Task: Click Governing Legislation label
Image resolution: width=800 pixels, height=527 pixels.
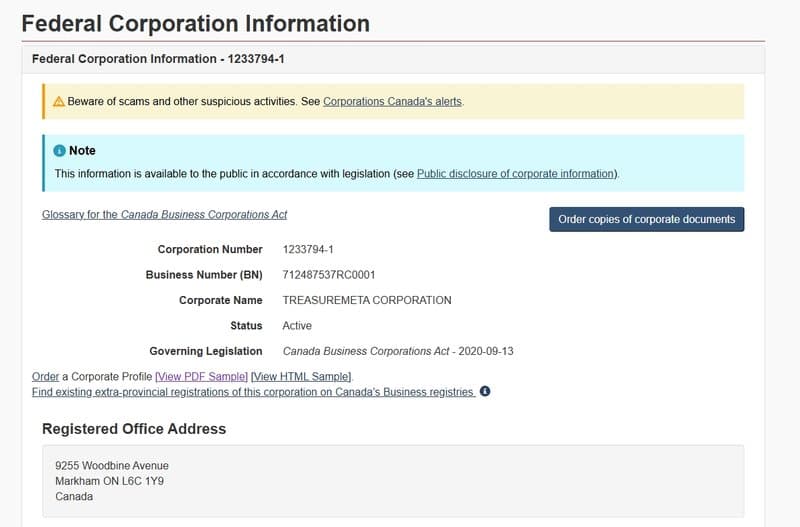Action: [x=206, y=351]
